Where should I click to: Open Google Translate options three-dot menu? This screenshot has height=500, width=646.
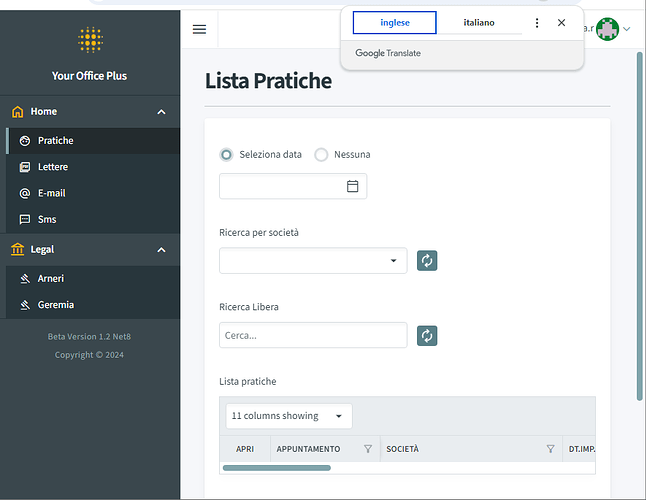537,23
